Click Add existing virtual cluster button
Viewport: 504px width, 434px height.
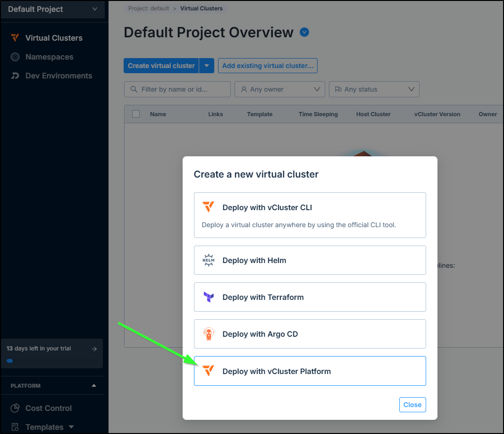point(268,66)
